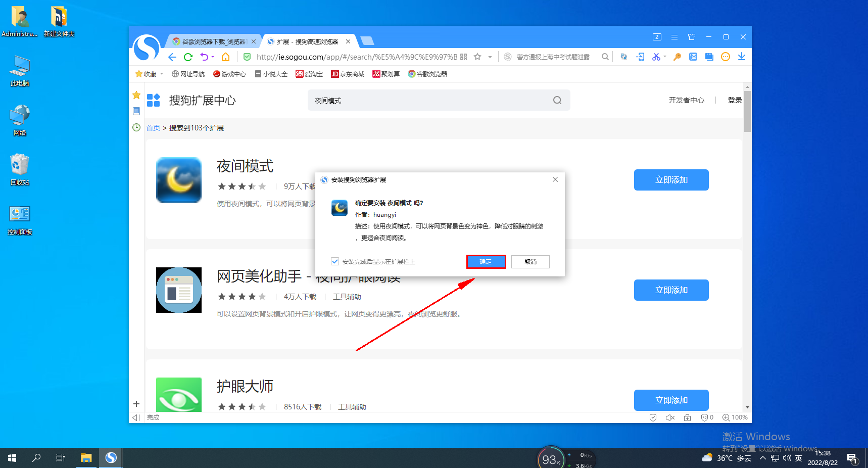The width and height of the screenshot is (868, 468).
Task: Open 爱淘宝 bookmark
Action: [x=309, y=74]
